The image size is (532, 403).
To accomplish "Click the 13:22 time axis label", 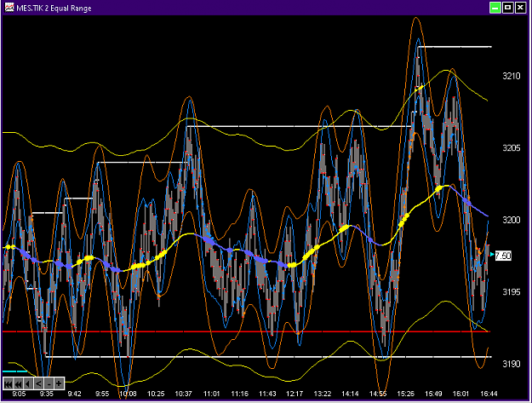I will tap(323, 394).
